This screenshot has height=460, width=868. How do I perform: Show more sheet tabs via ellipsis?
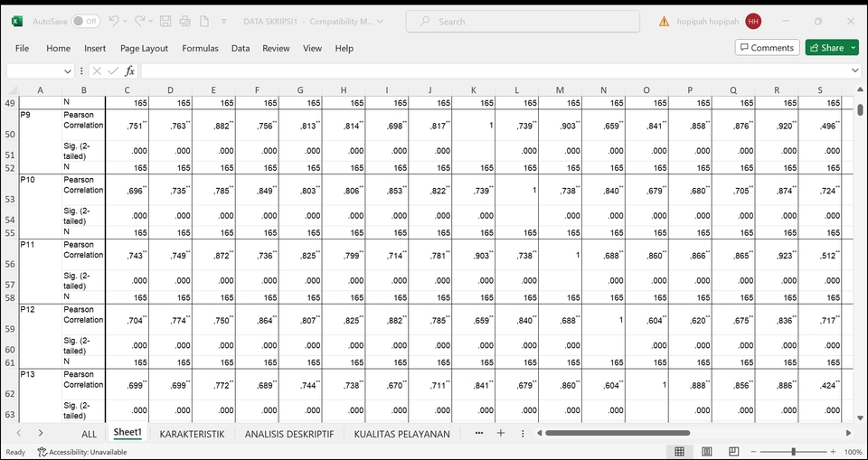[479, 433]
